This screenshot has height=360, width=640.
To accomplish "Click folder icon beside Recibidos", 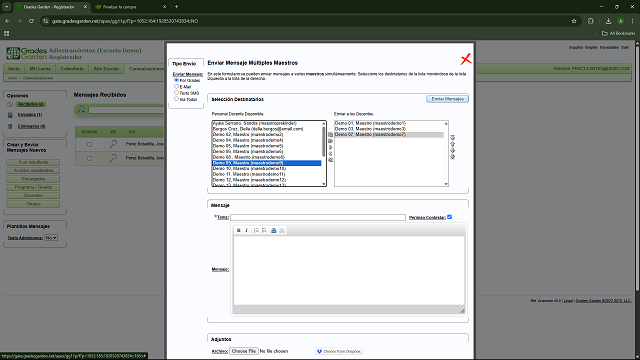I will click(10, 104).
